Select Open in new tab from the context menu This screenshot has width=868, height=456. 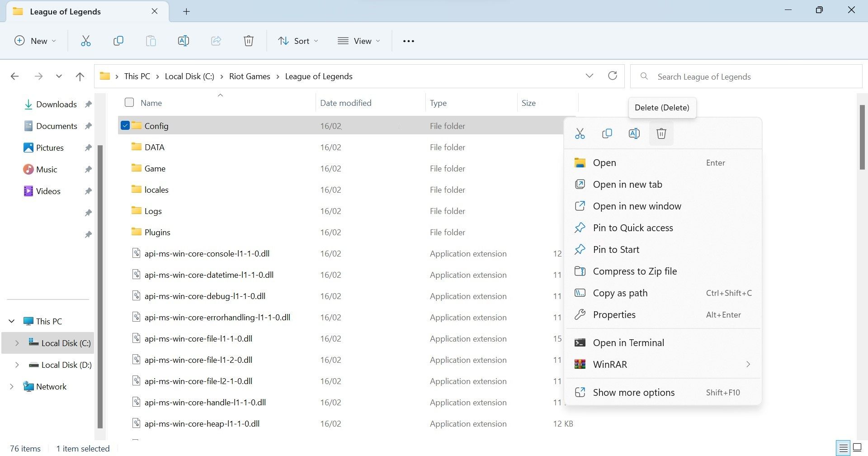coord(627,184)
